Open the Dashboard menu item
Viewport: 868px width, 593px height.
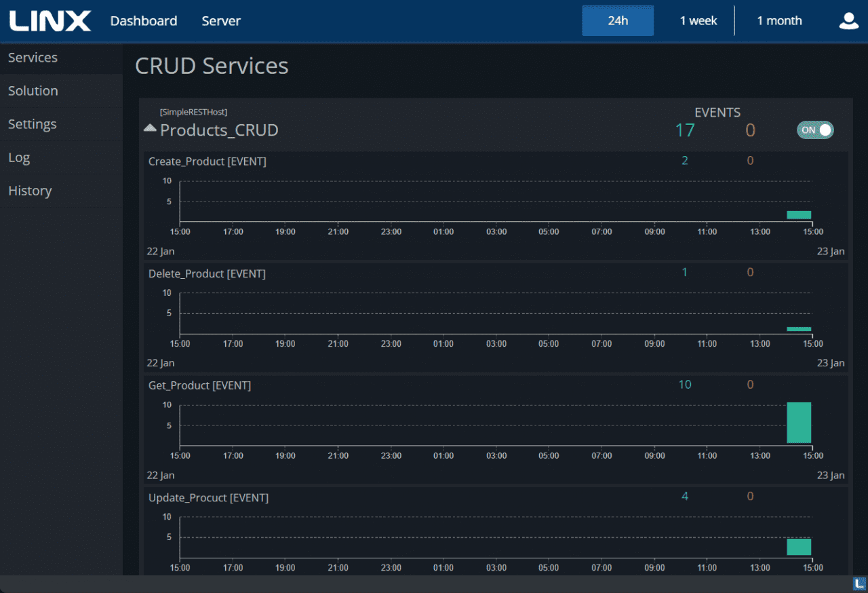[x=144, y=20]
